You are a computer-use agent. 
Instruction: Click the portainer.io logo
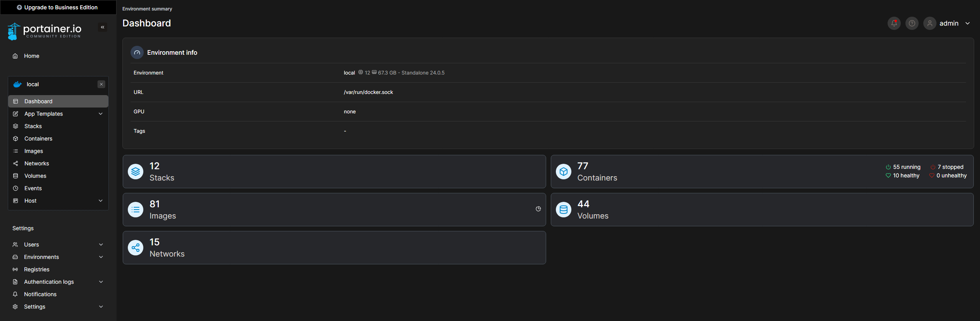point(45,31)
